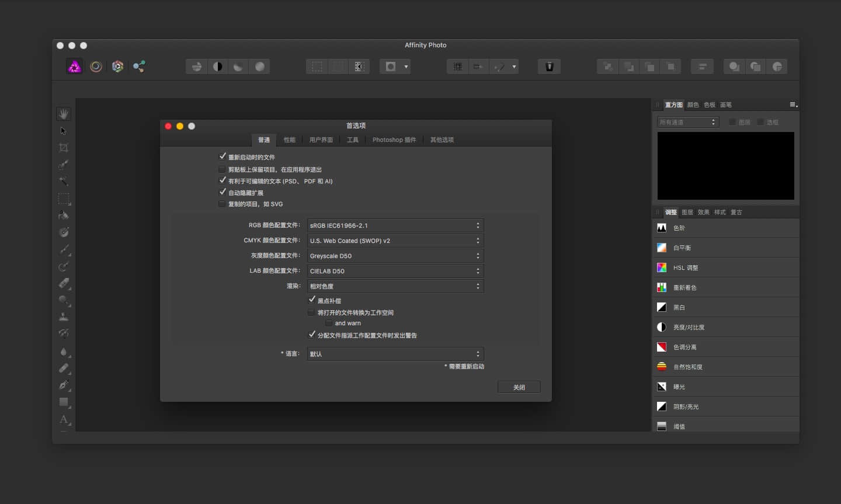Open histogram panel options menu icon

point(794,105)
